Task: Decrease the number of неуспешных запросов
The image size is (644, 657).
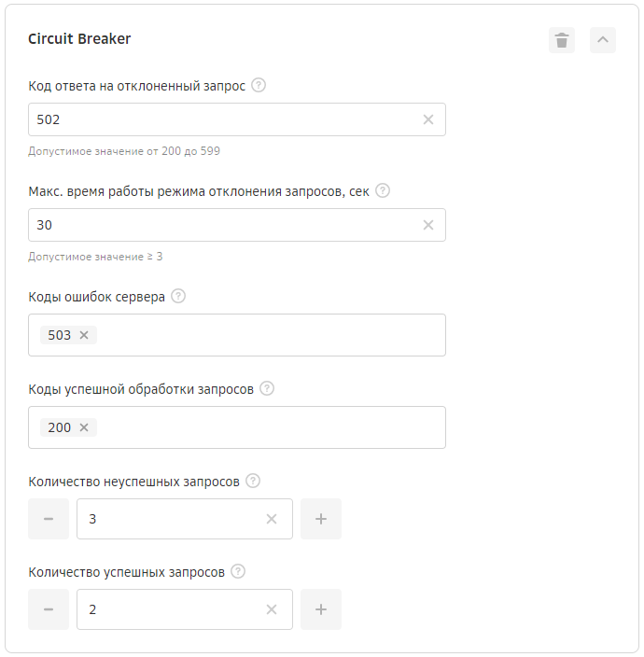Action: (49, 519)
